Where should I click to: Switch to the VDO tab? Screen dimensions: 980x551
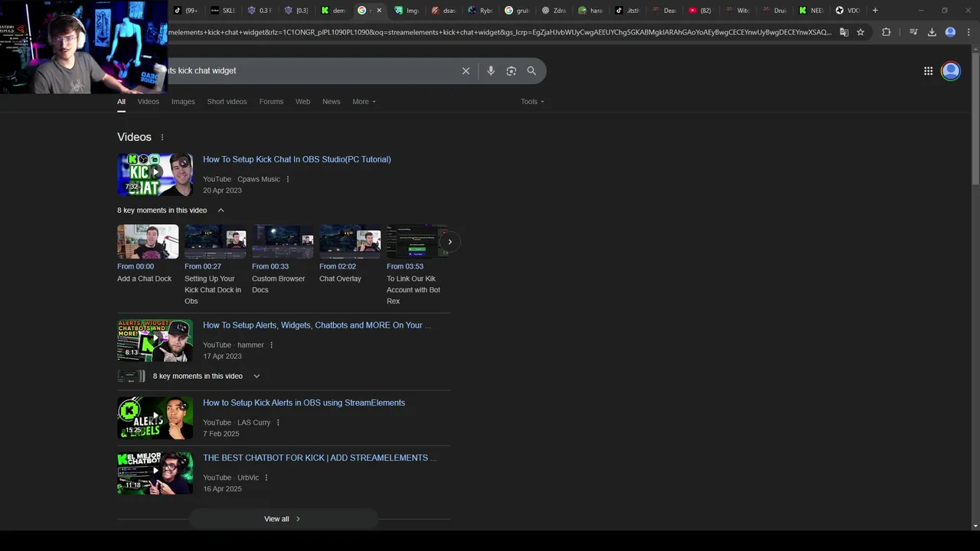[848, 11]
